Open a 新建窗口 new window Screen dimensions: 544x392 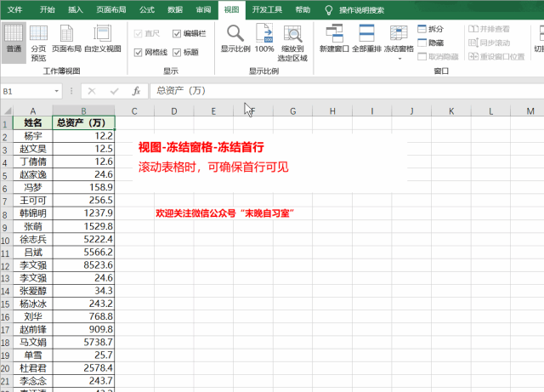click(x=334, y=38)
